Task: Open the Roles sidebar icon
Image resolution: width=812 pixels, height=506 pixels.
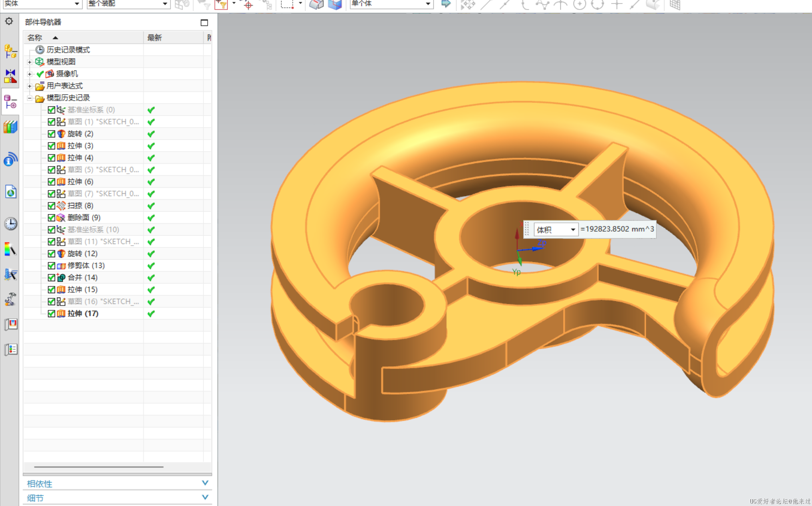Action: (10, 324)
